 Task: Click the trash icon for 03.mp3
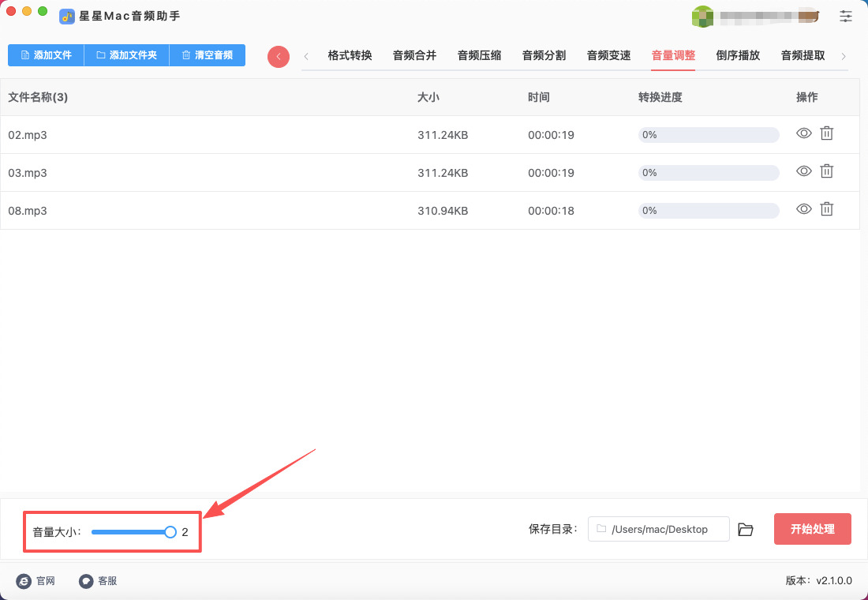[826, 171]
